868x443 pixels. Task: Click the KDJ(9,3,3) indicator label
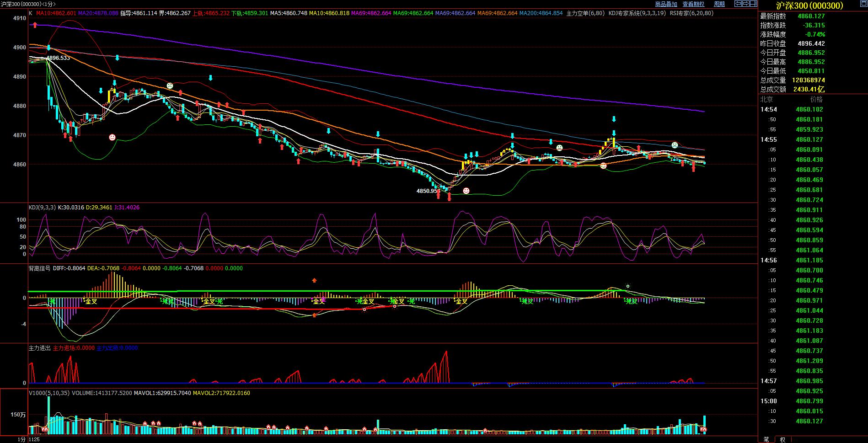42,208
